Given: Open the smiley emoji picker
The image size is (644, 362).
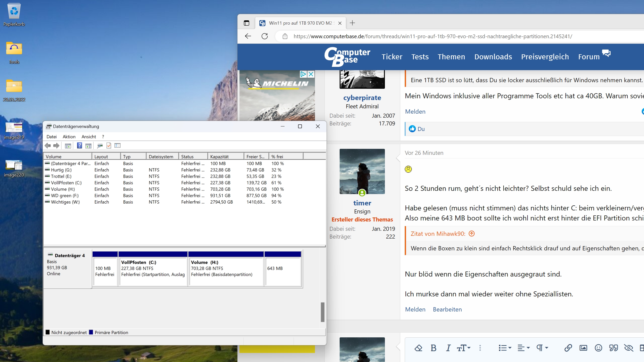Looking at the screenshot, I should coord(598,348).
